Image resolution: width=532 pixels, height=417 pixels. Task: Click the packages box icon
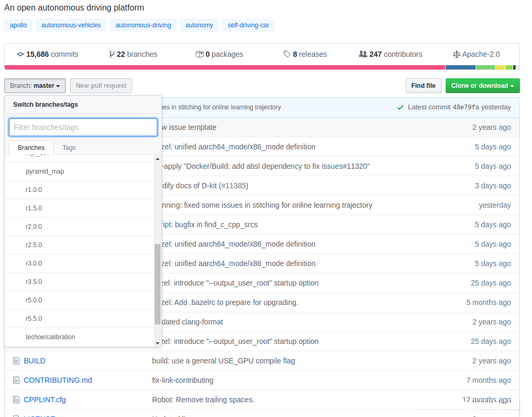click(199, 54)
